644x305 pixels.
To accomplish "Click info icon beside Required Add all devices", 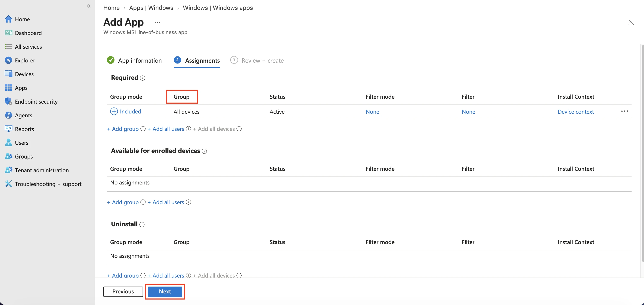I will pyautogui.click(x=239, y=129).
